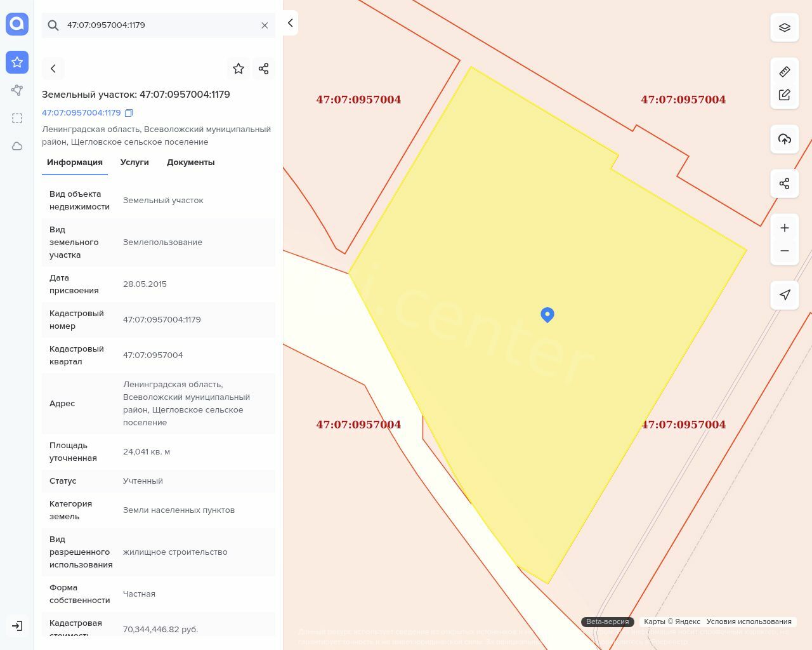Open the polygon drawing tool in sidebar

click(x=17, y=90)
